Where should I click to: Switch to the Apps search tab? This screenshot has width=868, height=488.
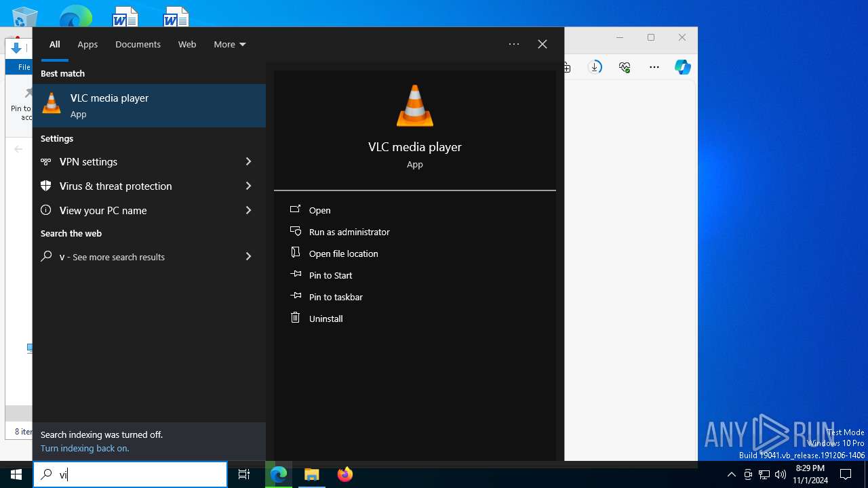[87, 44]
